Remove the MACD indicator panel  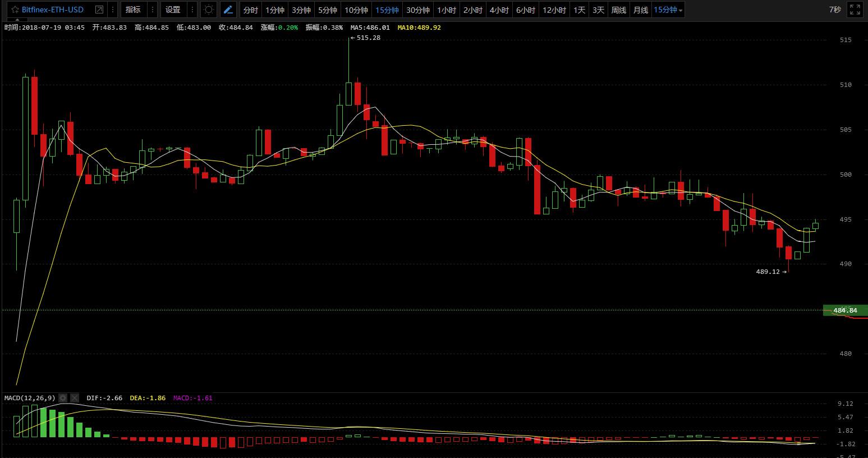75,398
